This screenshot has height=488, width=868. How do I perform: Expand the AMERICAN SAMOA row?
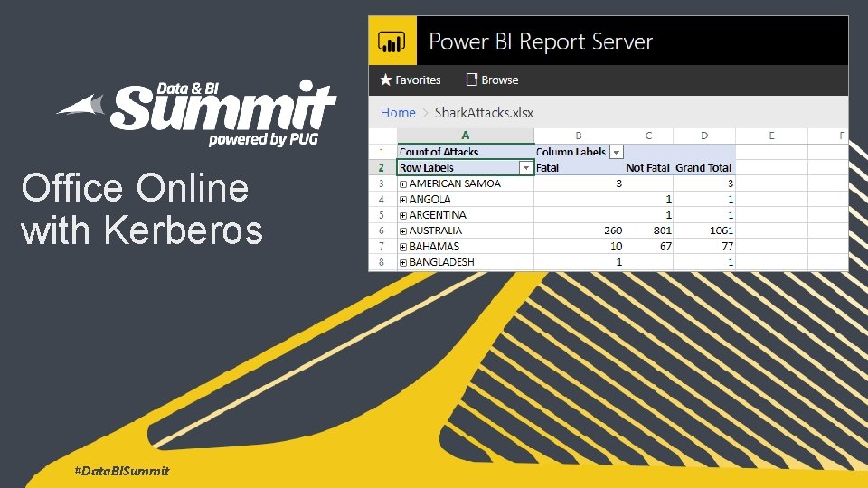pyautogui.click(x=403, y=183)
